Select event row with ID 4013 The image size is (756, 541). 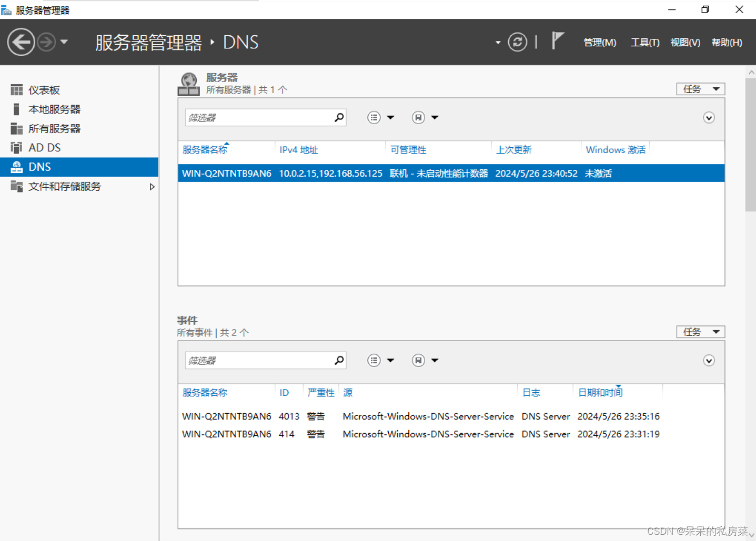click(451, 416)
